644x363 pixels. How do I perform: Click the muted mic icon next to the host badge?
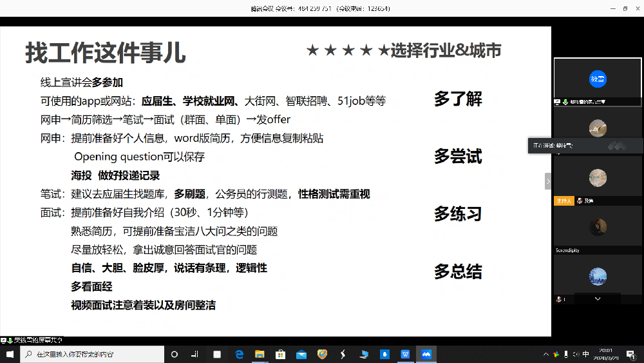coord(580,201)
